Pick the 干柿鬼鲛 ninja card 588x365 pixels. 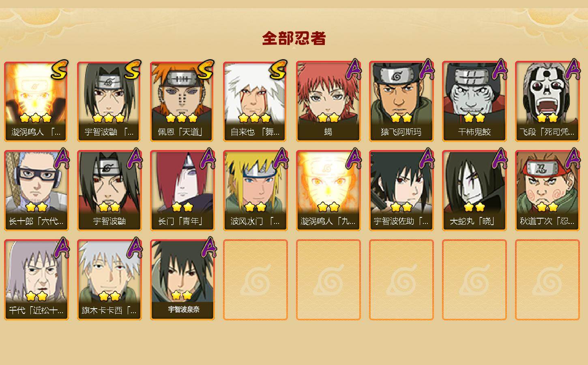point(474,101)
